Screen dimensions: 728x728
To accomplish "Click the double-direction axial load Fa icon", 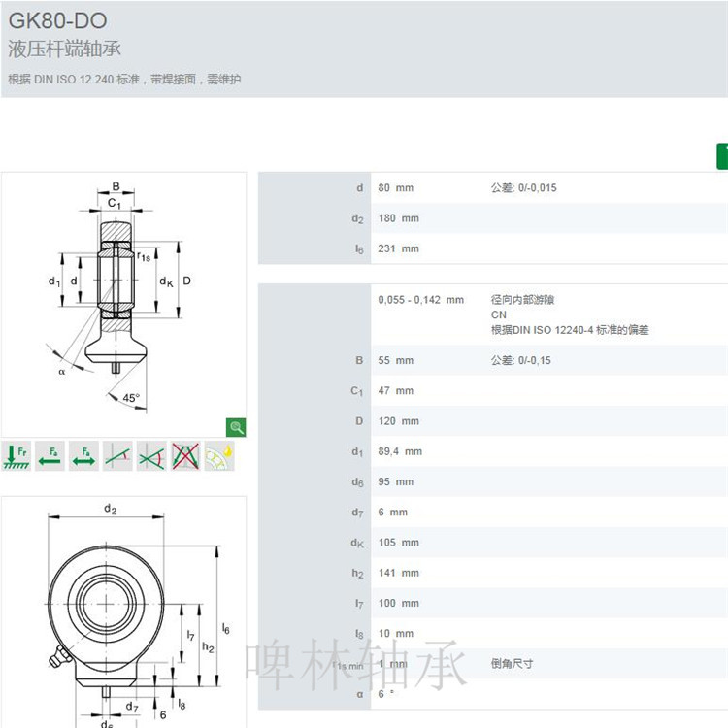I will point(84,456).
